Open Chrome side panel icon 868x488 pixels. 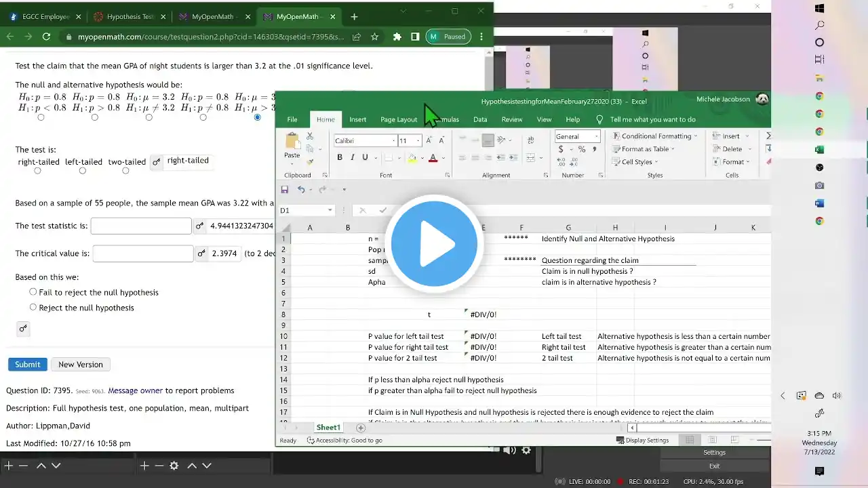[415, 37]
